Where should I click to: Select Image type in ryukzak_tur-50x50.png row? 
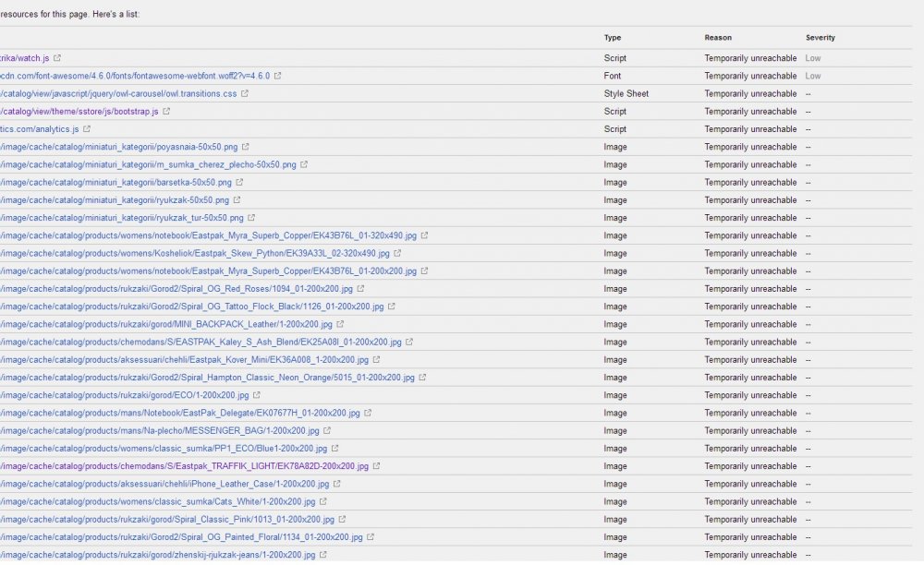coord(615,218)
